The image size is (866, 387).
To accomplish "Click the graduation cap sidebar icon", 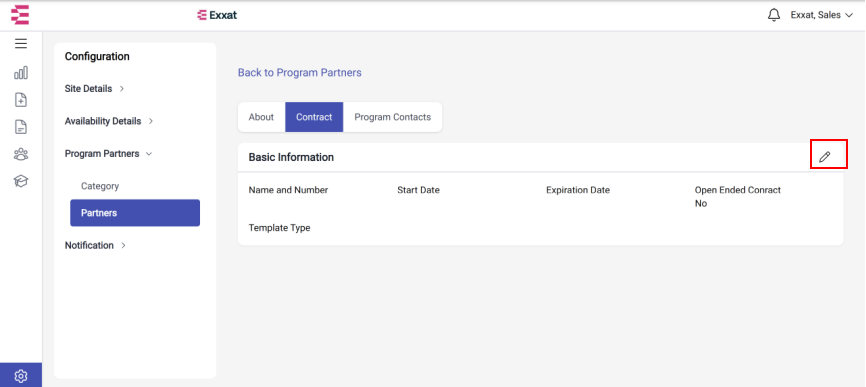I will click(21, 181).
